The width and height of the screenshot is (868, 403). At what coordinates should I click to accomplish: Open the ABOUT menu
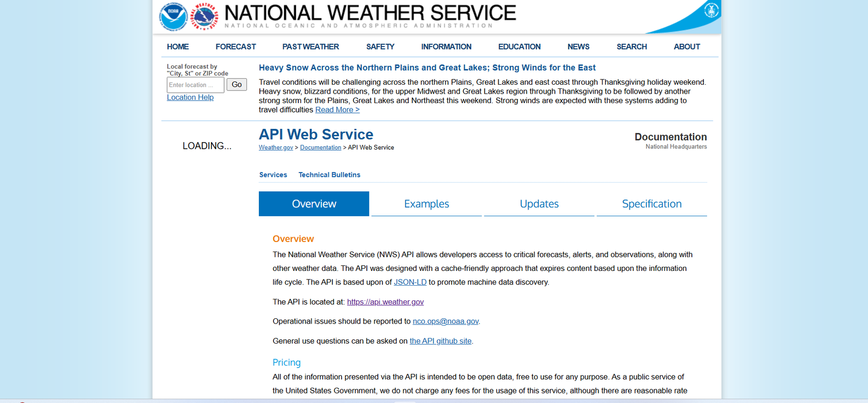click(687, 47)
